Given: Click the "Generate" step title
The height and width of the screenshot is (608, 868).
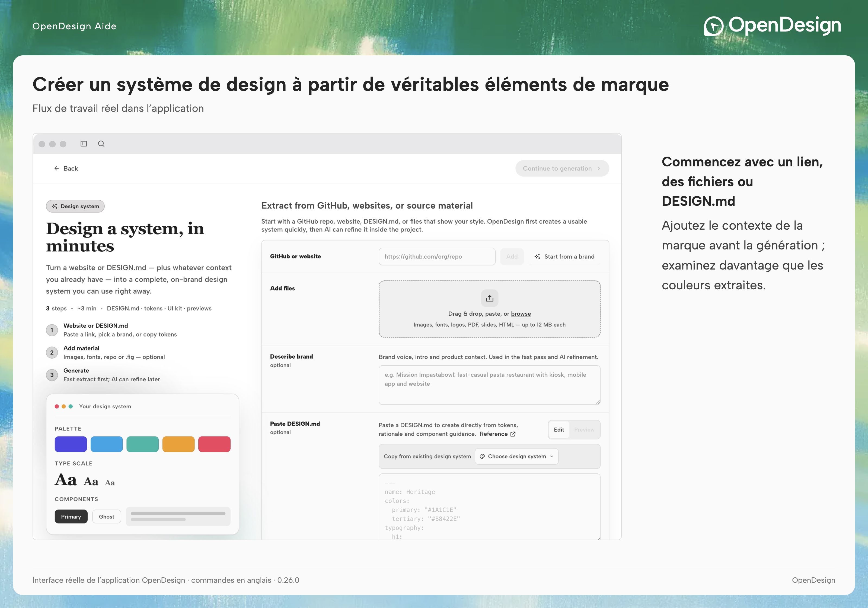Looking at the screenshot, I should tap(76, 370).
